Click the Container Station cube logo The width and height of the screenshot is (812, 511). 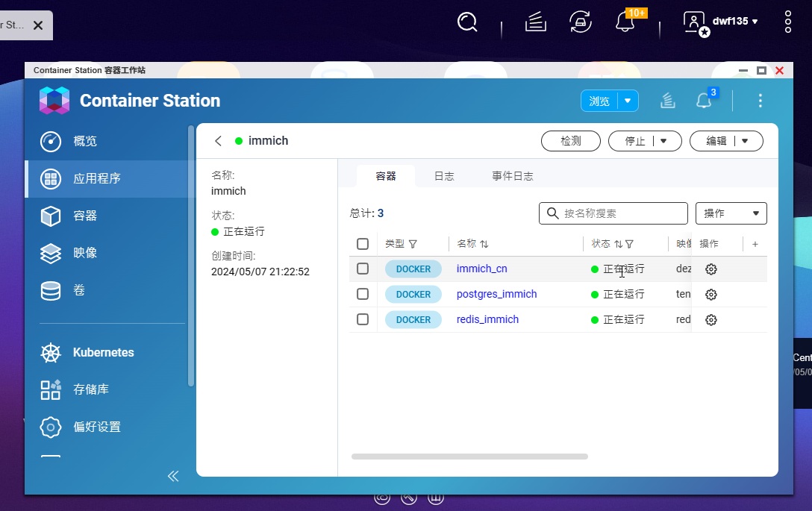click(54, 101)
